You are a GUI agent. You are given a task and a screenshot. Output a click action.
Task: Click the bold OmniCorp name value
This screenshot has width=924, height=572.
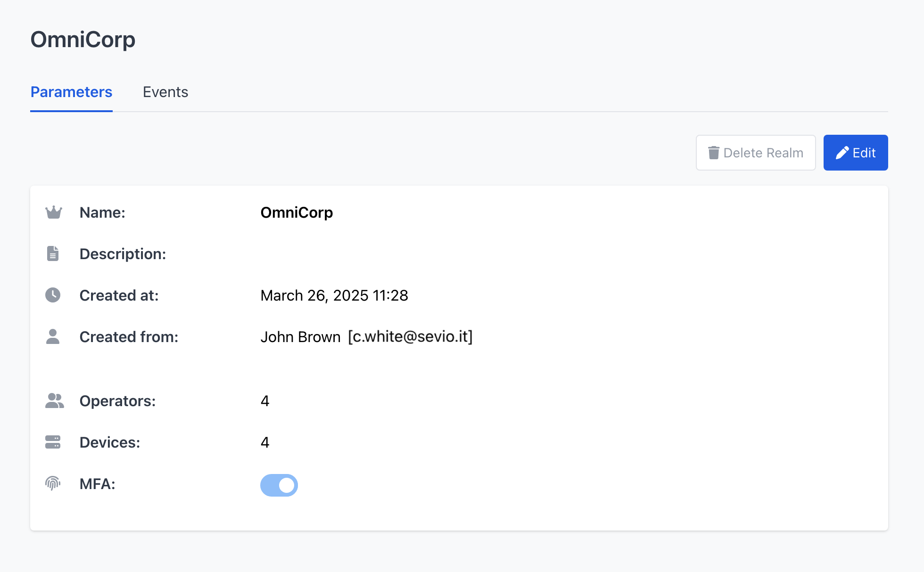[297, 212]
